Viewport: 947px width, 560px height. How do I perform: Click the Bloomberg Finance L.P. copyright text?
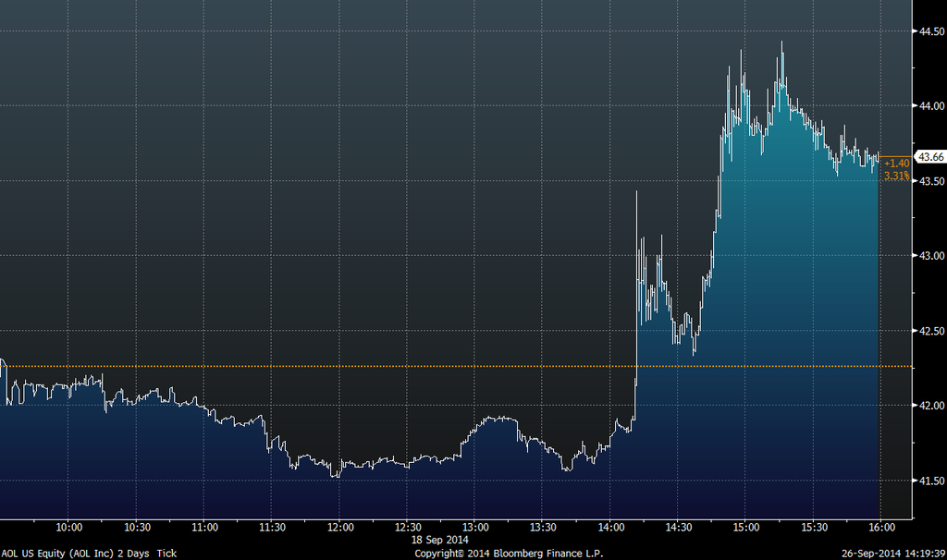[509, 554]
